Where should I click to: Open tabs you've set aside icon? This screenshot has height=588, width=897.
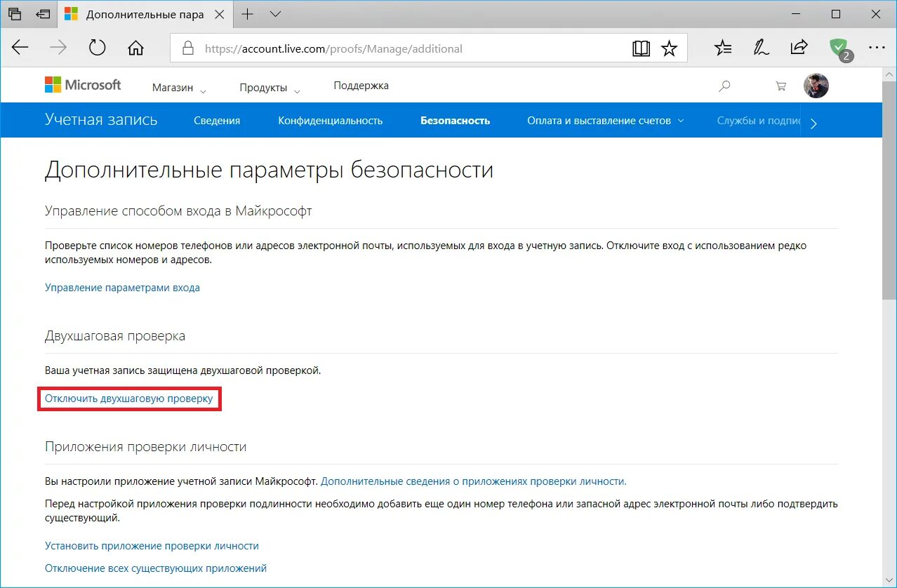click(x=15, y=14)
